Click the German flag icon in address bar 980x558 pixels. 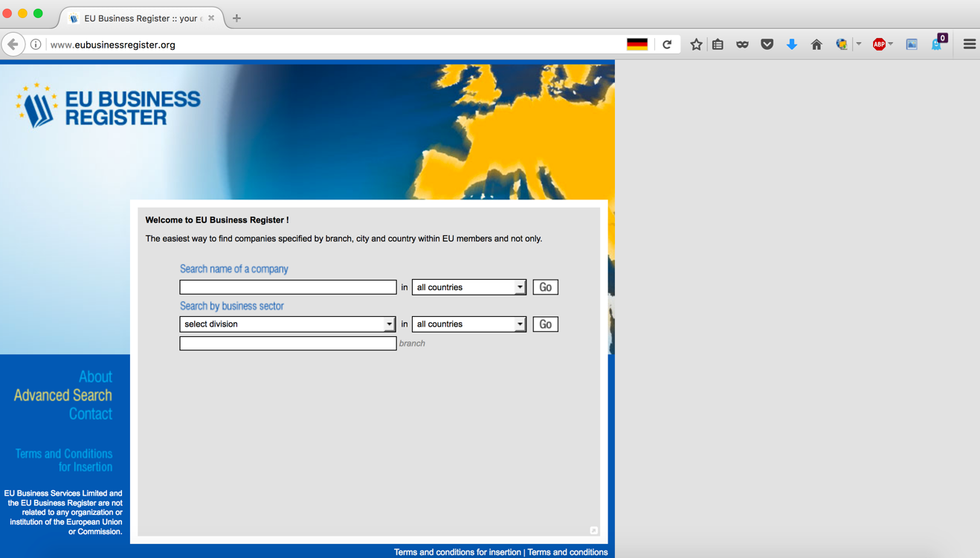[637, 45]
